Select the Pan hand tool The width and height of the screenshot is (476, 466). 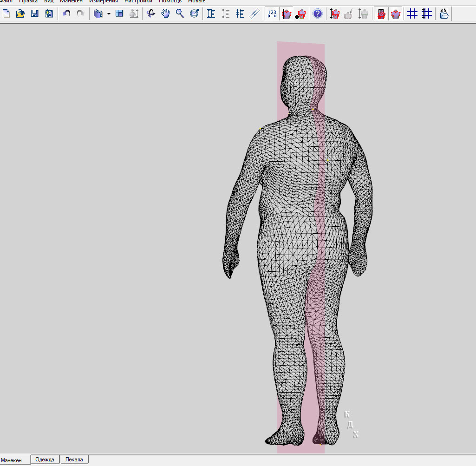click(165, 13)
